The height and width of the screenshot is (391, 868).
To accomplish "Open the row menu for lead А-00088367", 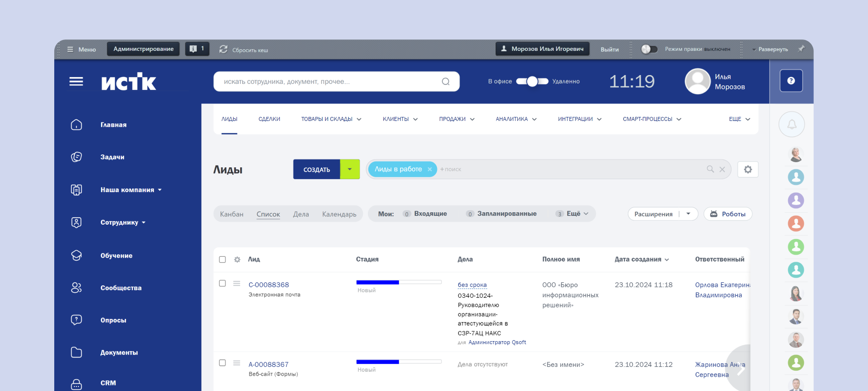I will [237, 363].
